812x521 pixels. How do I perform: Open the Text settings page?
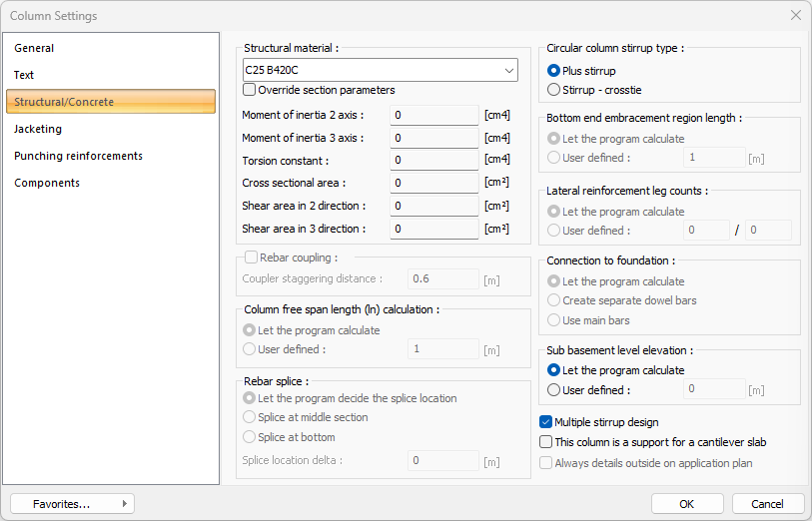point(24,75)
